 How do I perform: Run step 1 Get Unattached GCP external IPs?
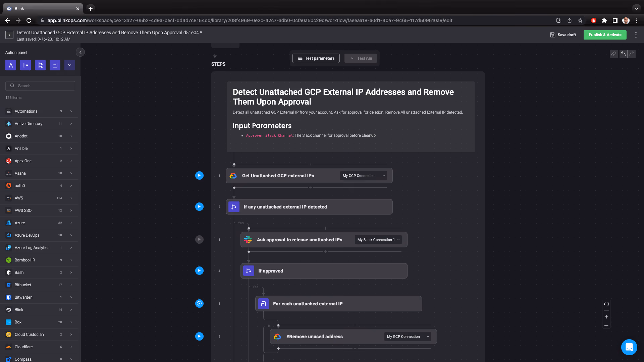pyautogui.click(x=199, y=176)
